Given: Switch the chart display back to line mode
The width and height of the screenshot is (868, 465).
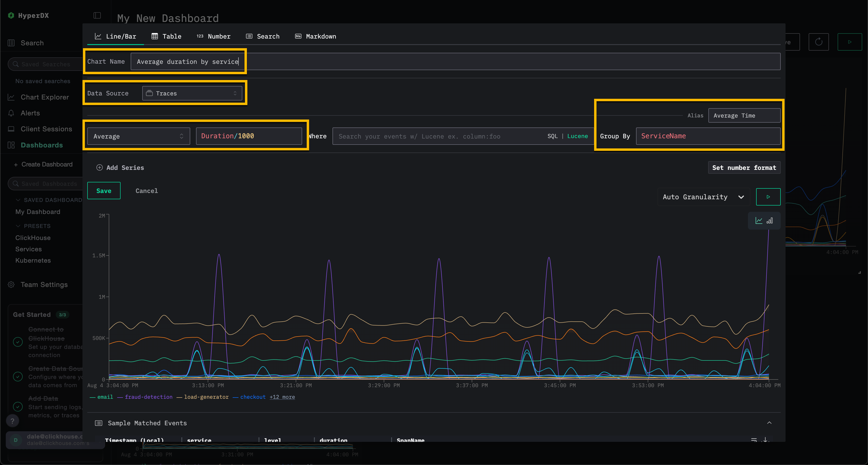Looking at the screenshot, I should 759,221.
